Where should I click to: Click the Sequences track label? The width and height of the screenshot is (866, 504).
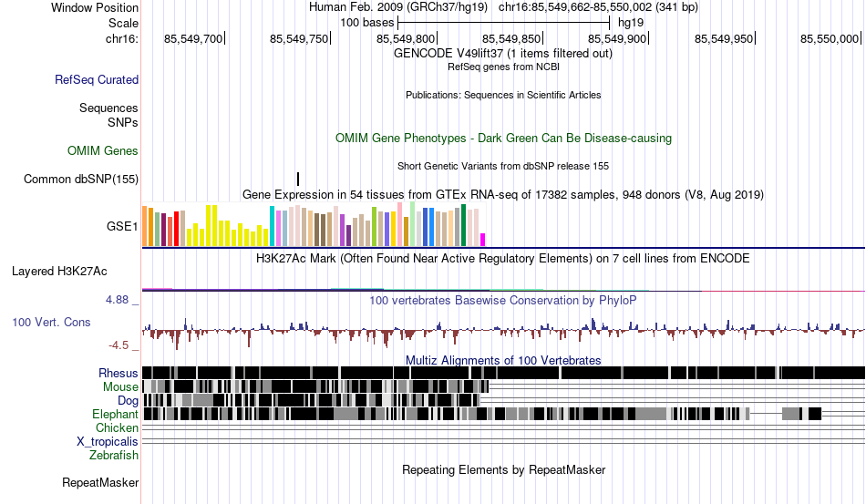pyautogui.click(x=108, y=108)
